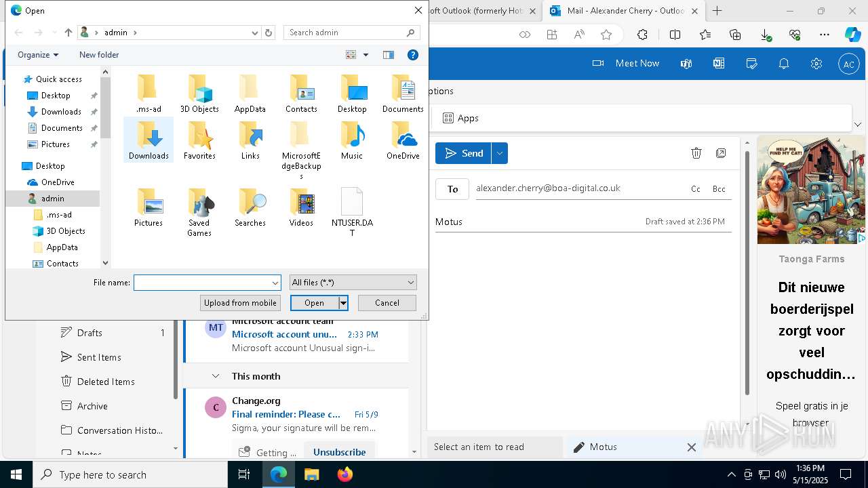This screenshot has width=868, height=488.
Task: Send the Motus email
Action: point(463,153)
